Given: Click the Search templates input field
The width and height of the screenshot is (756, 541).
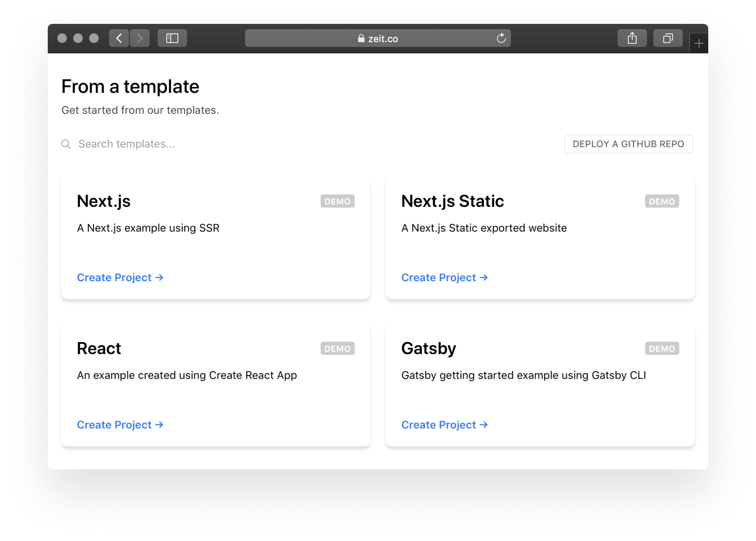Looking at the screenshot, I should (x=127, y=144).
